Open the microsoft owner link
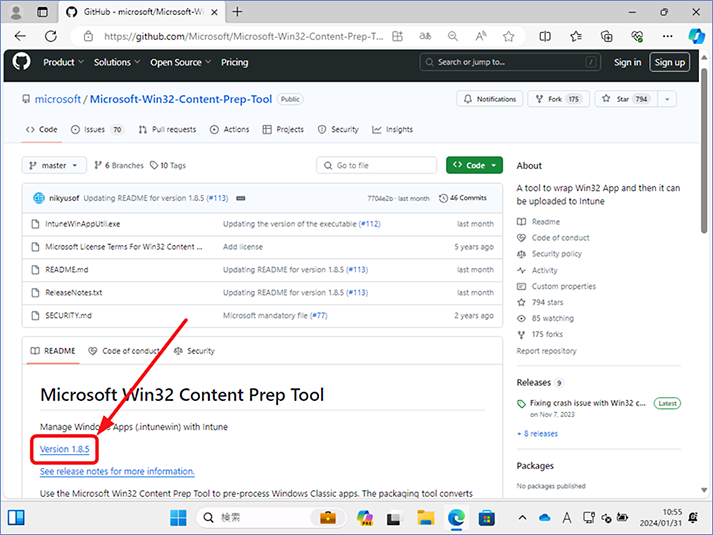The image size is (713, 535). 58,99
